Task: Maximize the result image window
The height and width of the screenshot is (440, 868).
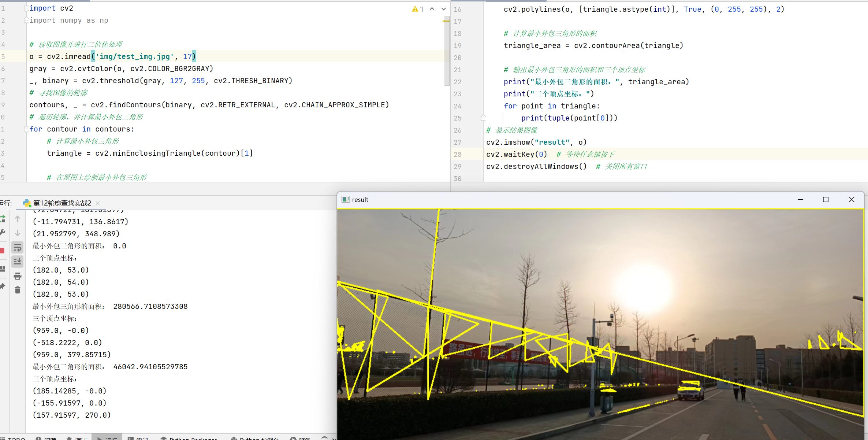Action: pos(826,200)
